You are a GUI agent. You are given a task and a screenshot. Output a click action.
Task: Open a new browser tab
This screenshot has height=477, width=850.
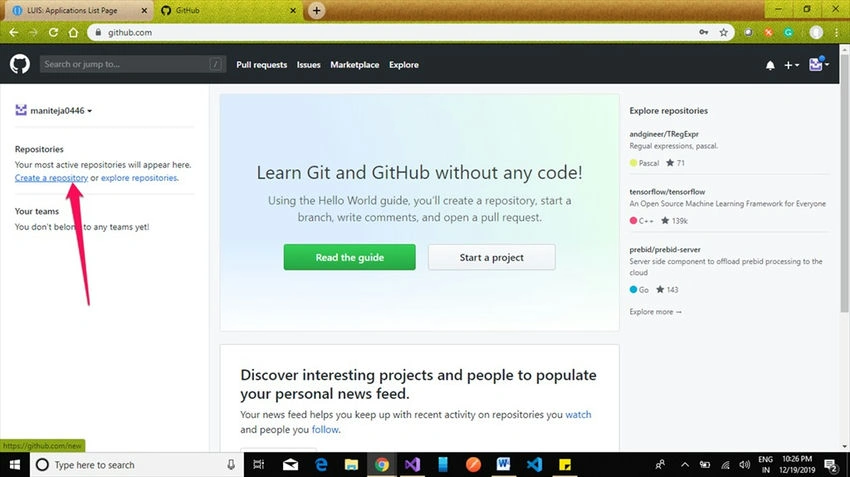[x=316, y=10]
